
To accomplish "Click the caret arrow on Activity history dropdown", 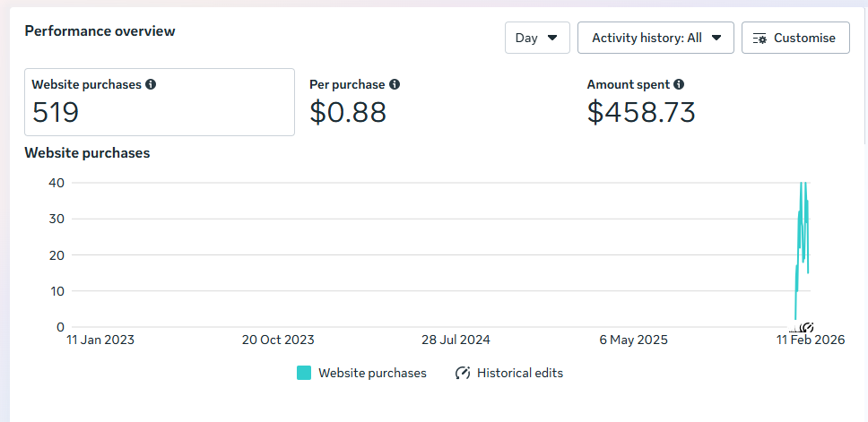I will [716, 38].
